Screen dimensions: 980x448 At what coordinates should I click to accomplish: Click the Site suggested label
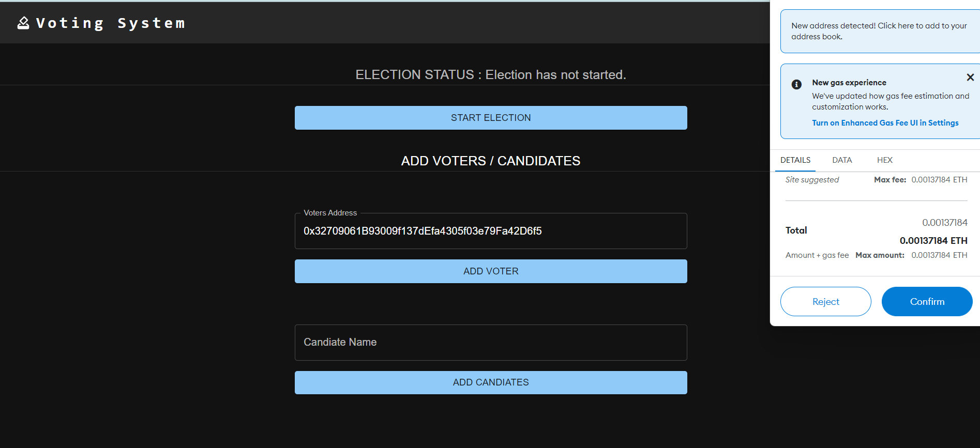point(812,179)
